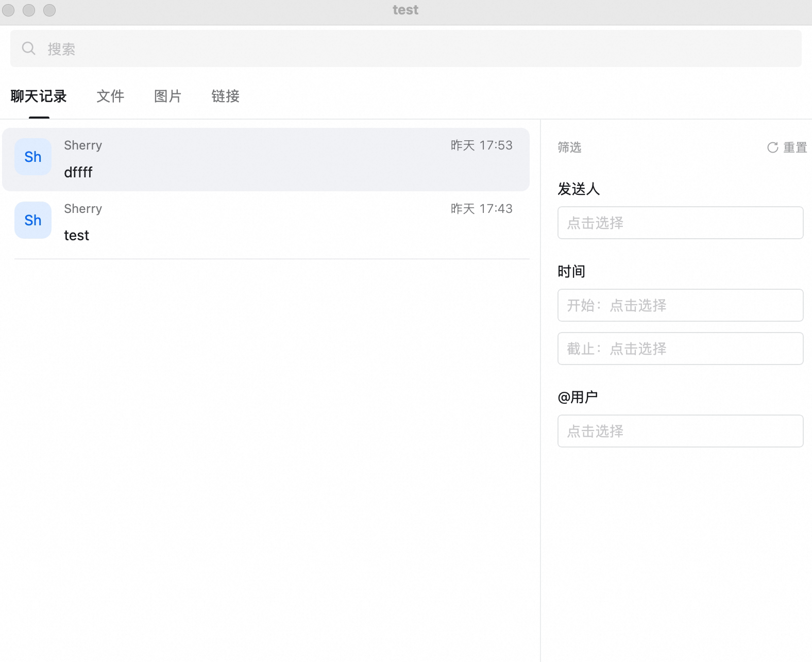Click the reset refresh icon beside 重置
Image resolution: width=812 pixels, height=662 pixels.
click(772, 147)
